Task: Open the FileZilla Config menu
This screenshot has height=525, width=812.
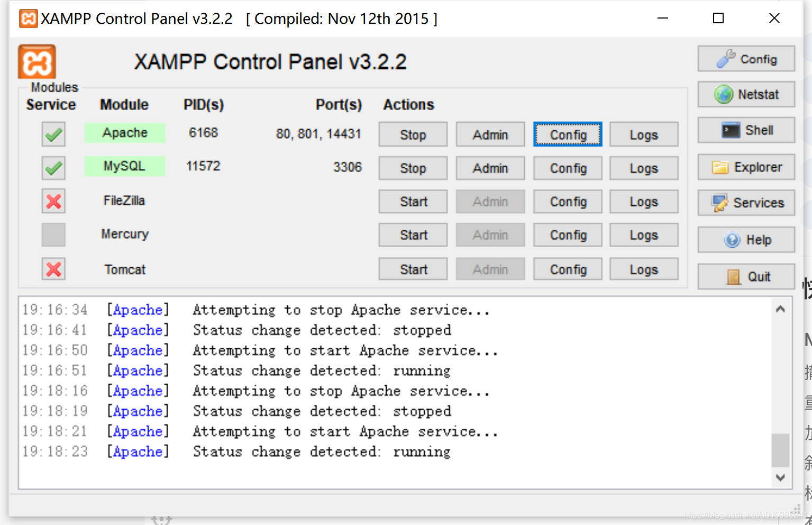Action: 568,202
